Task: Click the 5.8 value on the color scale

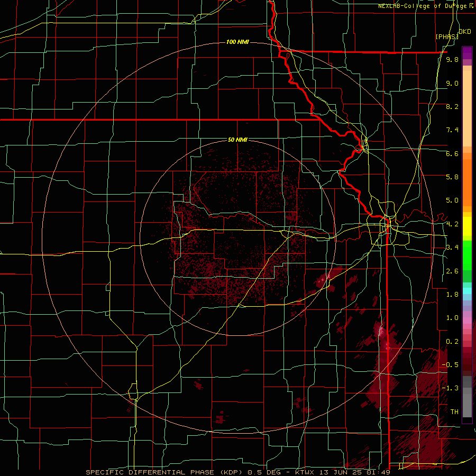Action: (x=452, y=177)
